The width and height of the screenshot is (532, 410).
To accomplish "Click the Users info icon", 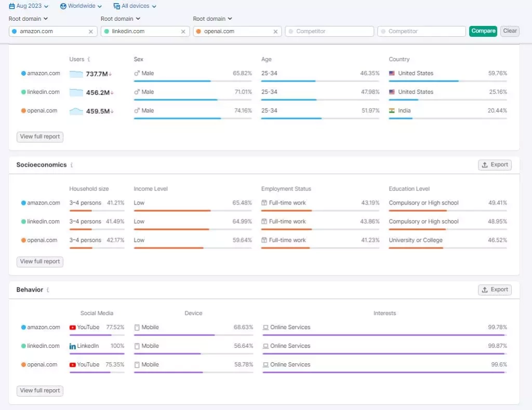I will click(x=88, y=59).
